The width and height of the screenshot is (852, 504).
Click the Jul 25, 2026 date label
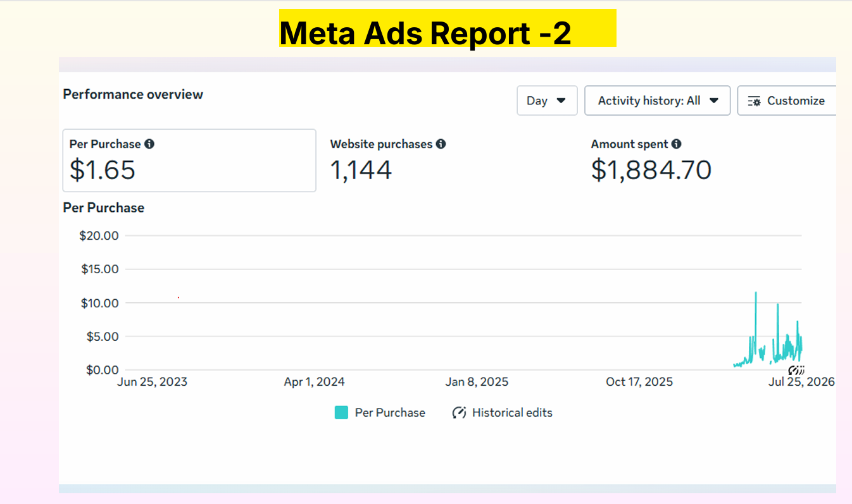pyautogui.click(x=801, y=382)
